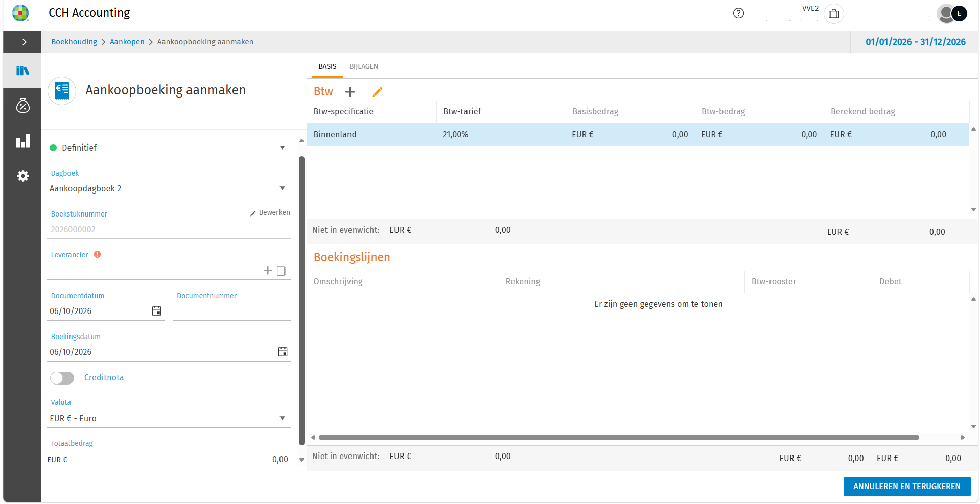
Task: Toggle the Creditnota switch
Action: 62,378
